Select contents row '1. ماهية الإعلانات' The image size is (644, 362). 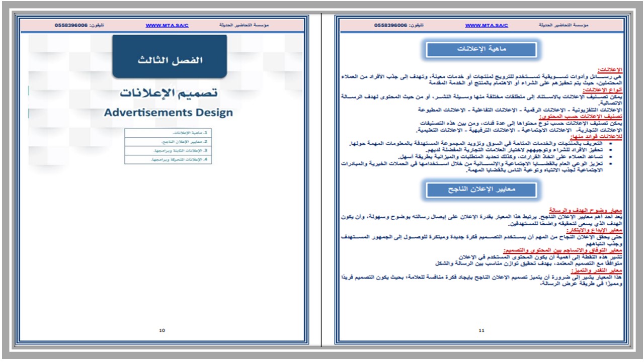click(x=168, y=133)
